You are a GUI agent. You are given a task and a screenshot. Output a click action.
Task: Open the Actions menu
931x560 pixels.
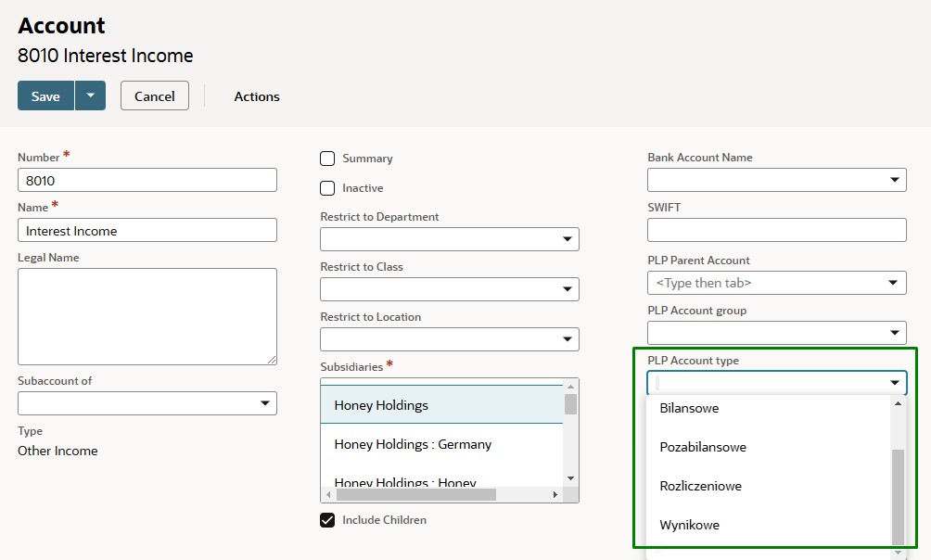coord(257,96)
